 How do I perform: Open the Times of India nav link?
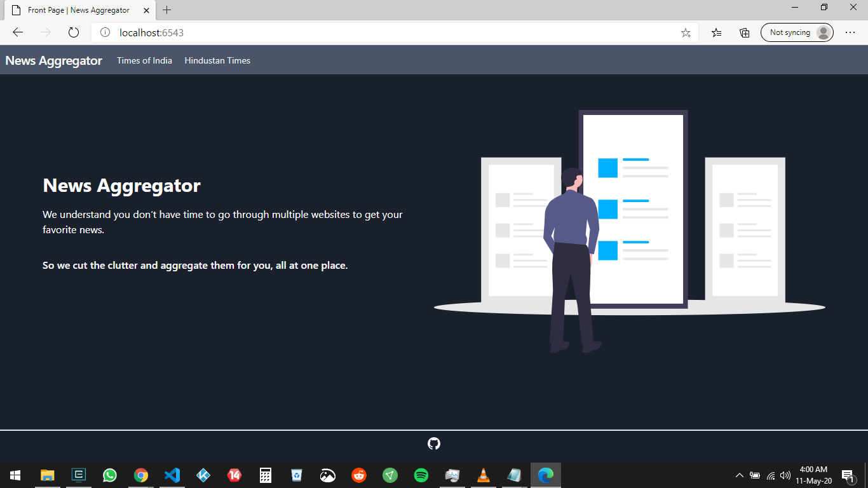tap(144, 60)
